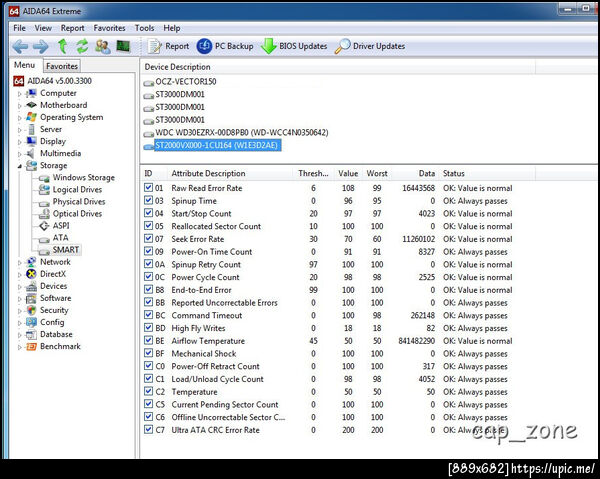Expand the Display tree node
This screenshot has height=479, width=600.
[20, 142]
